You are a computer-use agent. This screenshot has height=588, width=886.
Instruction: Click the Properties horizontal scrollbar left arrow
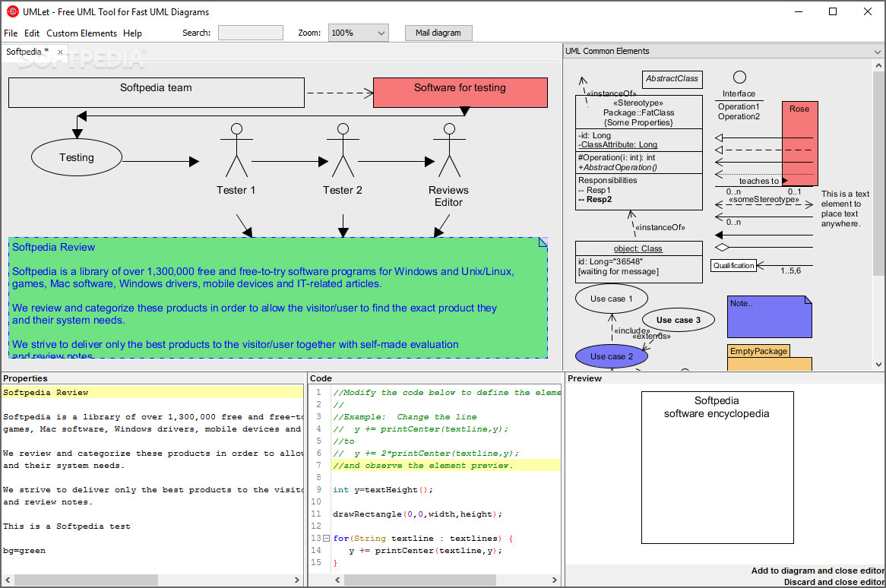coord(8,580)
